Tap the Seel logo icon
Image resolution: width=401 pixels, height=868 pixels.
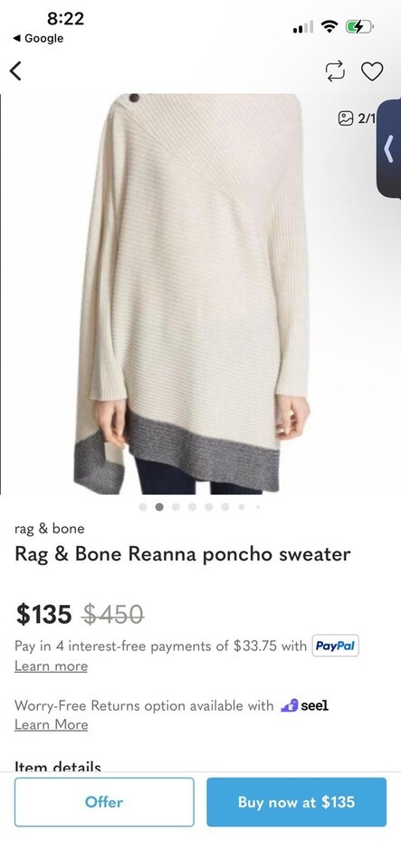[x=290, y=705]
